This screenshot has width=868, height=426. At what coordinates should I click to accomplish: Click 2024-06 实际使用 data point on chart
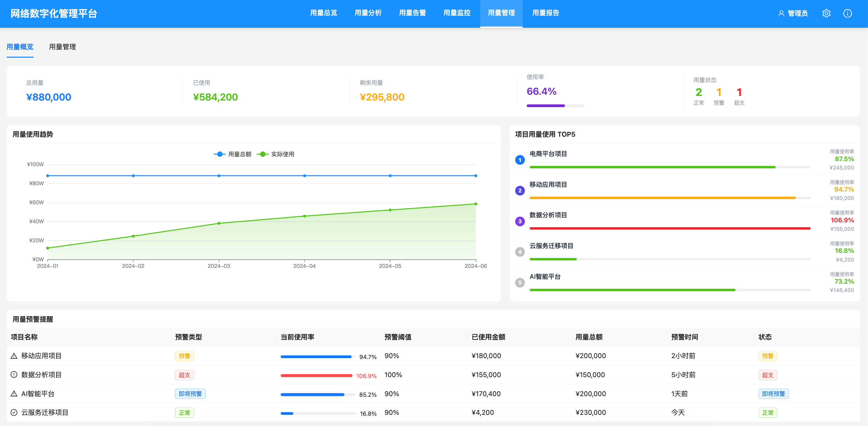point(476,204)
